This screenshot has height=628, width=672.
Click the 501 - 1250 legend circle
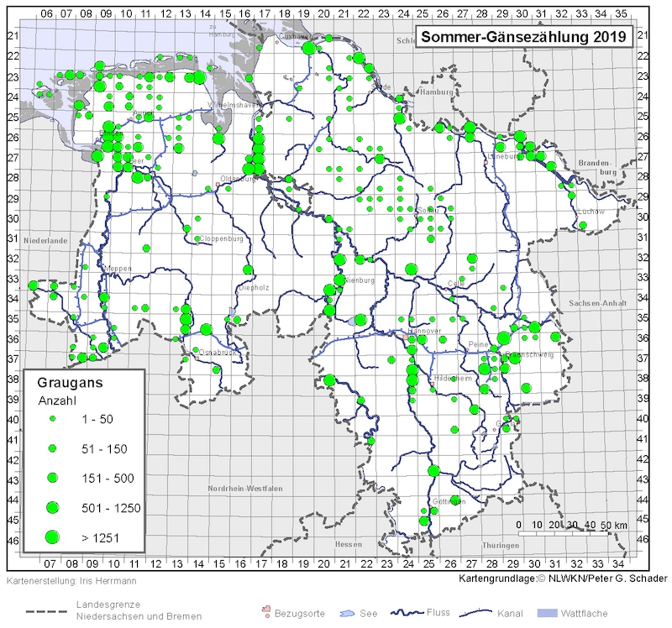click(52, 507)
